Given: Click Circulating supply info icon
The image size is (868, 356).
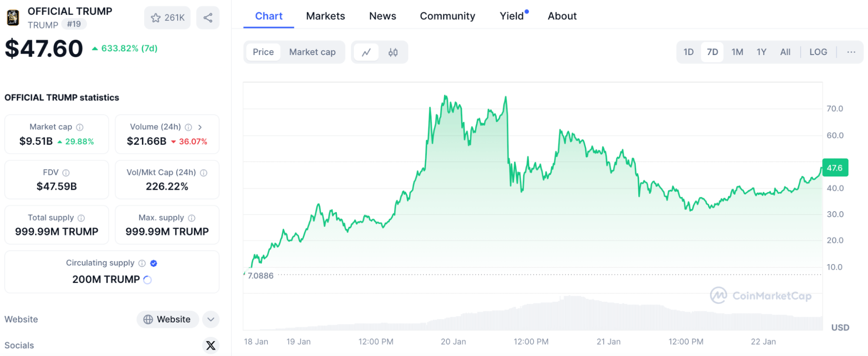Looking at the screenshot, I should (x=142, y=263).
